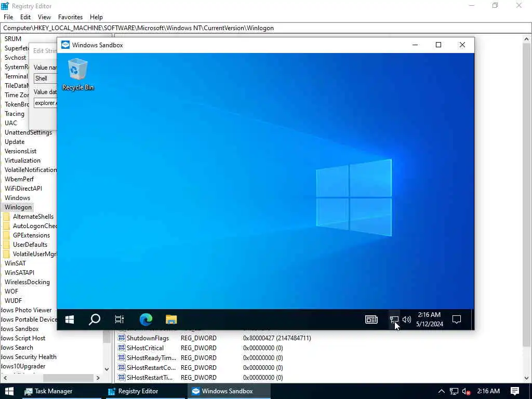The image size is (532, 399).
Task: Click the UserDefaults folder icon
Action: [6, 245]
